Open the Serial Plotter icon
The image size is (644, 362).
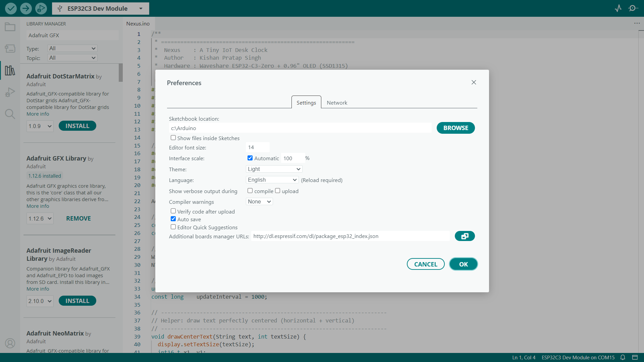618,8
